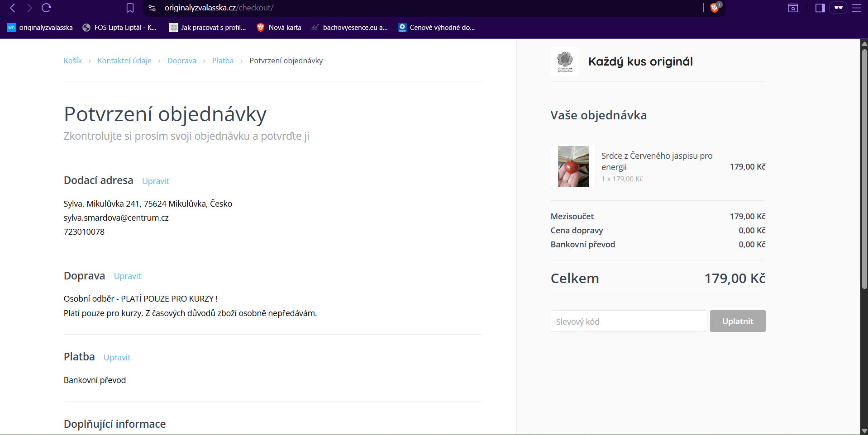This screenshot has width=868, height=435.
Task: Click the Uplatnit discount button
Action: point(737,321)
